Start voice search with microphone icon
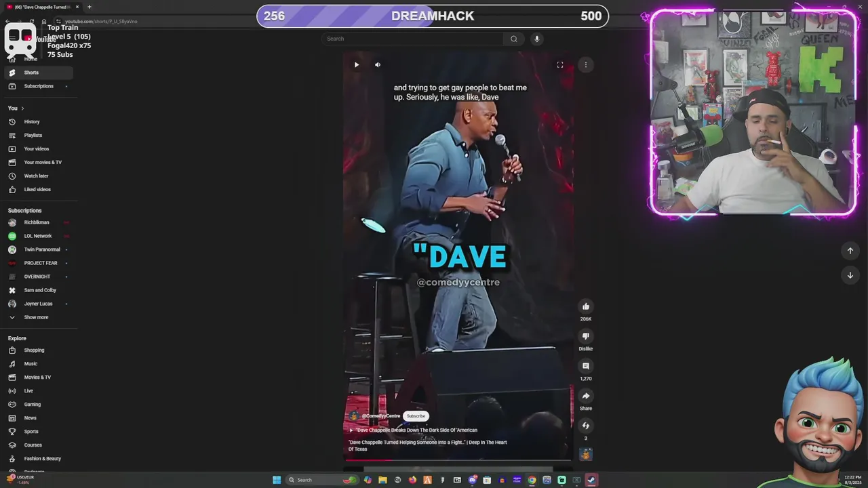 point(536,39)
